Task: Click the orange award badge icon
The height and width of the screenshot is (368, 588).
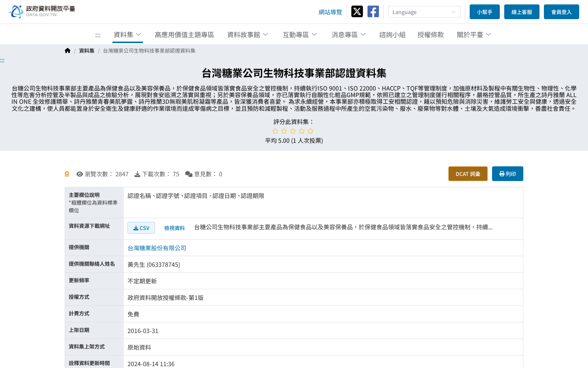Action: (x=67, y=174)
